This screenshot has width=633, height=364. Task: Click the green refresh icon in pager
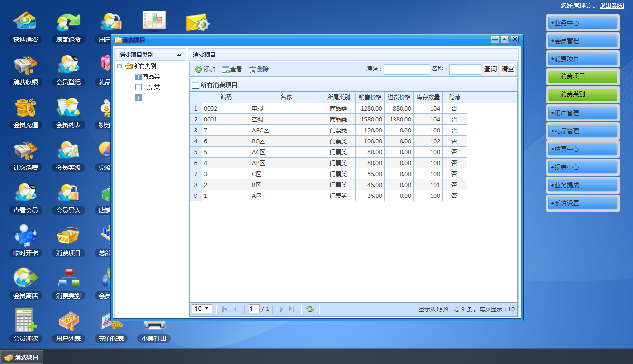tap(310, 309)
